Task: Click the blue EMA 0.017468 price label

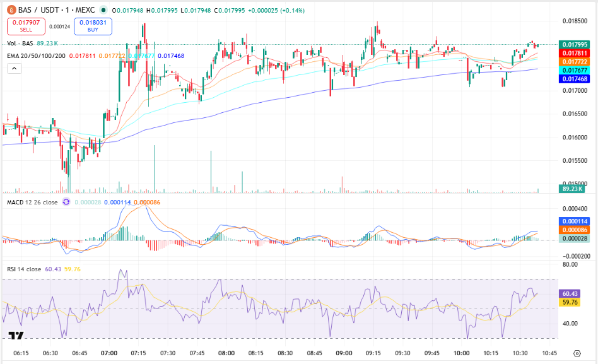Action: 575,79
